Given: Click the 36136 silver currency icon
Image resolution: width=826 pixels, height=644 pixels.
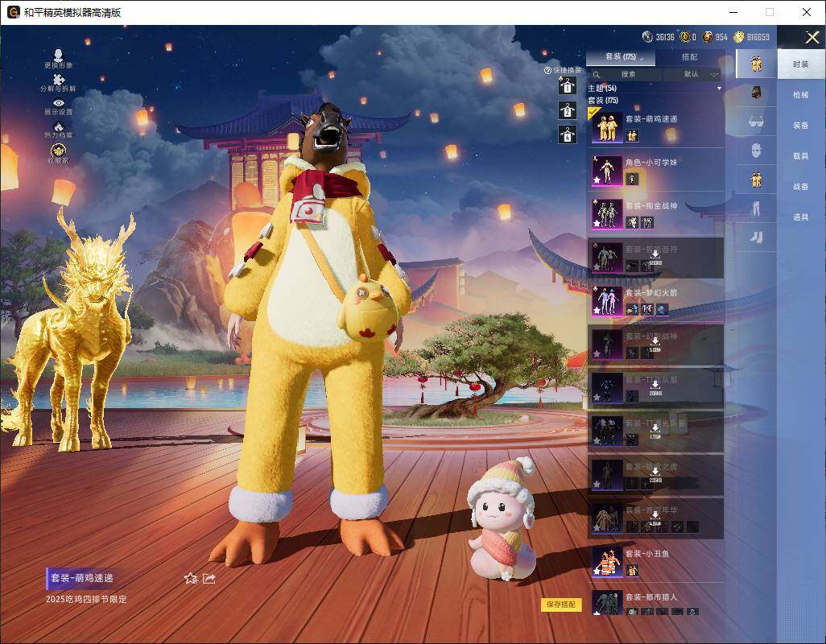Looking at the screenshot, I should click(x=647, y=37).
